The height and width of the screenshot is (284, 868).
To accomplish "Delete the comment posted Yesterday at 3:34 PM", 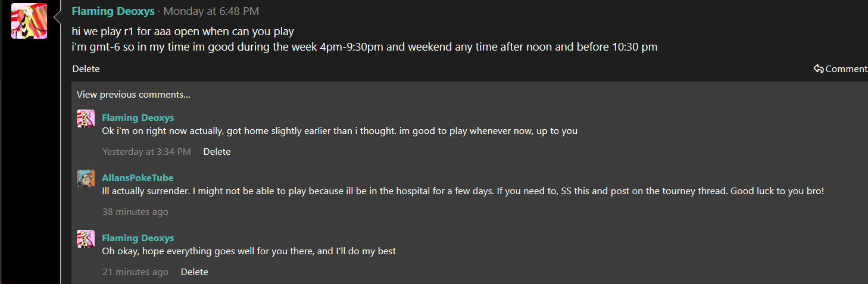I will (x=217, y=152).
